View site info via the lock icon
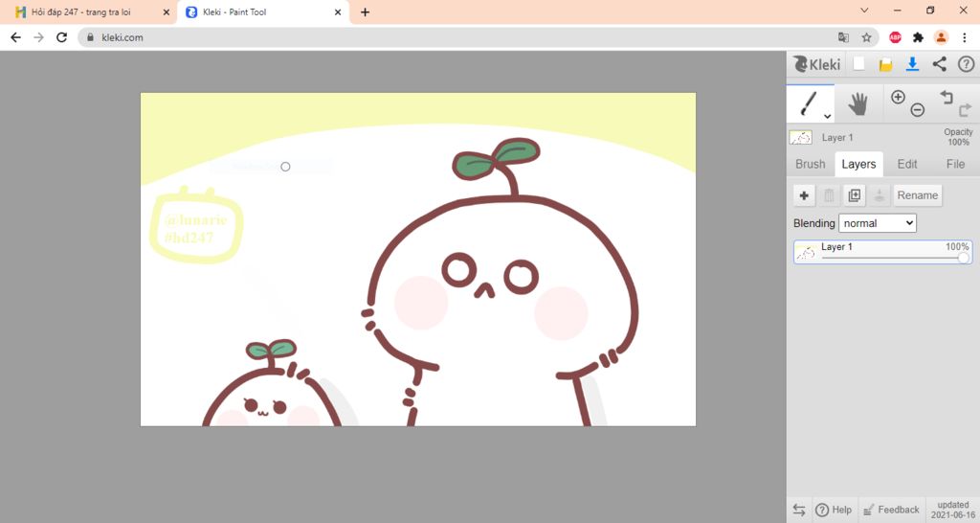Viewport: 980px width, 523px height. (x=91, y=37)
